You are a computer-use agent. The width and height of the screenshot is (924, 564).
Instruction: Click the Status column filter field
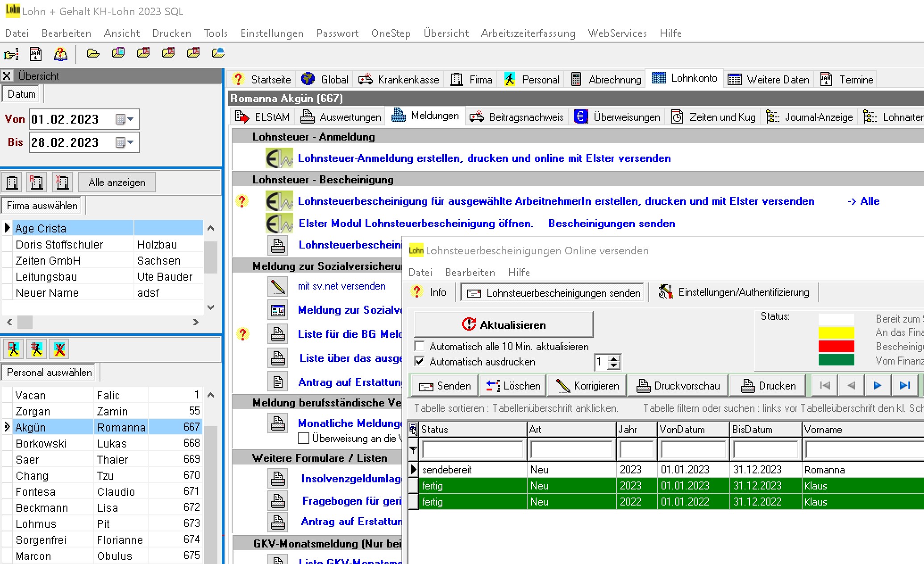point(472,450)
